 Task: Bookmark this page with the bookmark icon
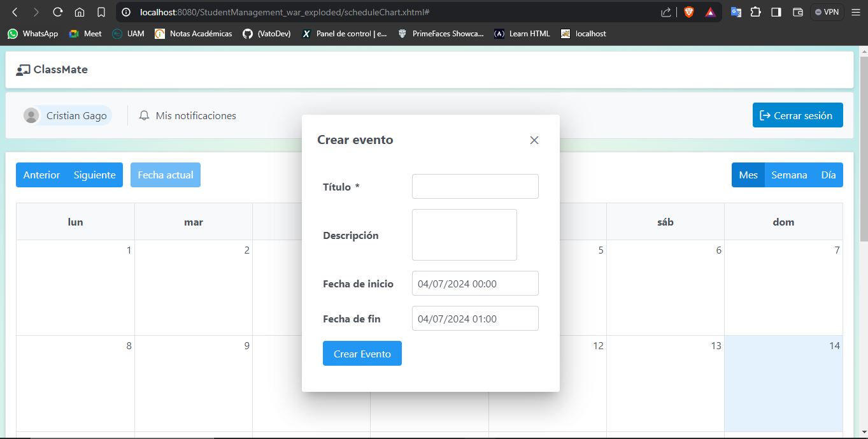coord(101,12)
